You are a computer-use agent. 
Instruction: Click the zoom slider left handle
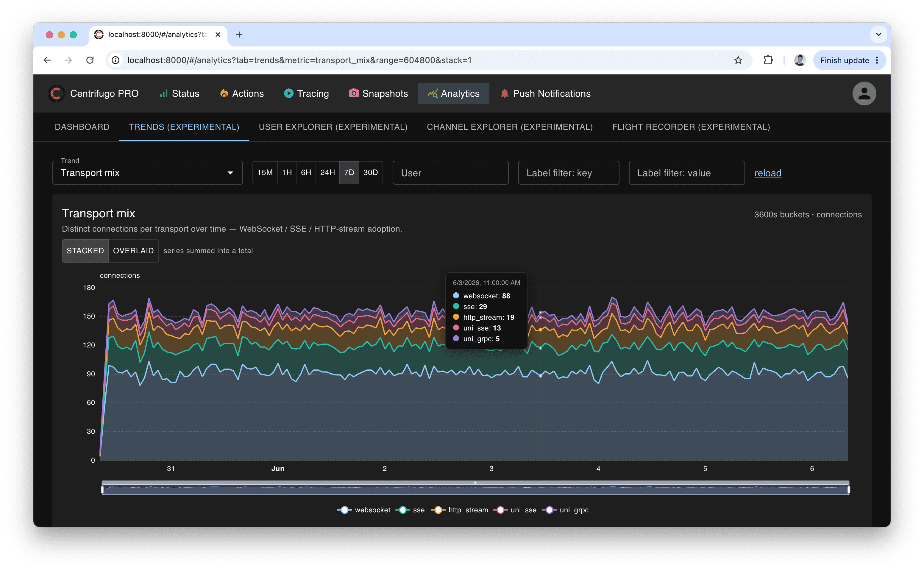[x=102, y=490]
